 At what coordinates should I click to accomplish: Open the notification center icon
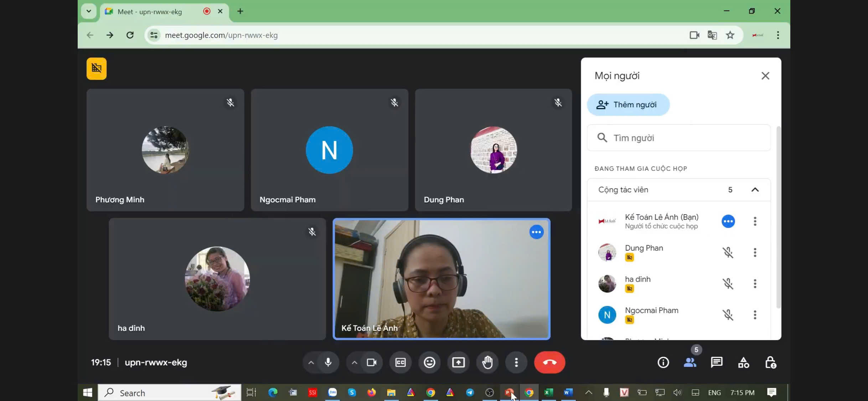771,392
